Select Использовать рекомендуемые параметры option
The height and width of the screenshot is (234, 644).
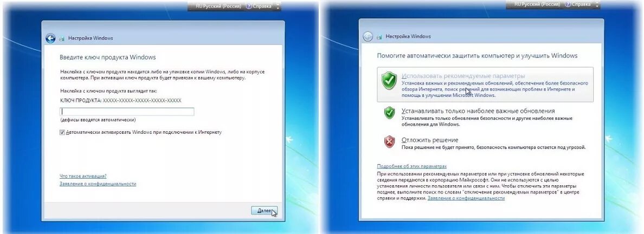[485, 84]
